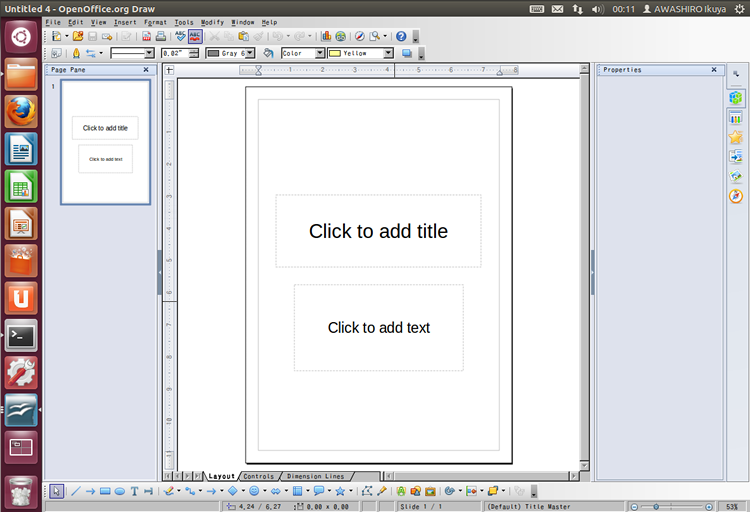Open the Navigator compass icon in toolbar
Image resolution: width=750 pixels, height=512 pixels.
click(360, 36)
